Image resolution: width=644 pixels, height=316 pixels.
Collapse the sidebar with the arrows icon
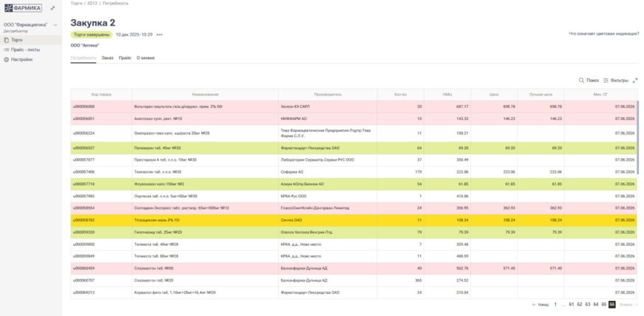[53, 8]
